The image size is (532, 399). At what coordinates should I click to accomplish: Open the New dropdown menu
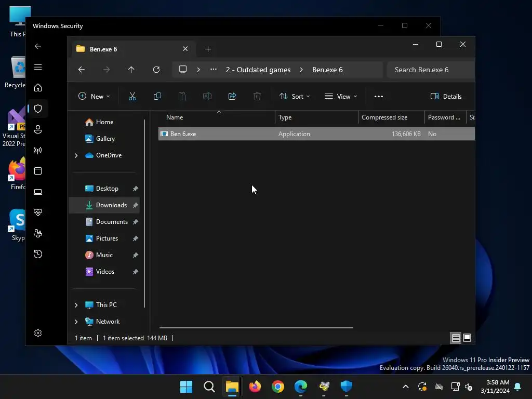coord(94,96)
